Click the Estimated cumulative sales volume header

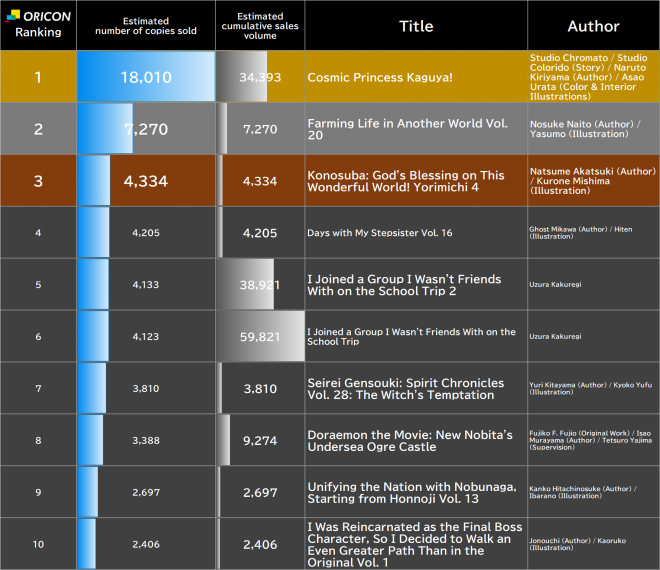pos(260,26)
